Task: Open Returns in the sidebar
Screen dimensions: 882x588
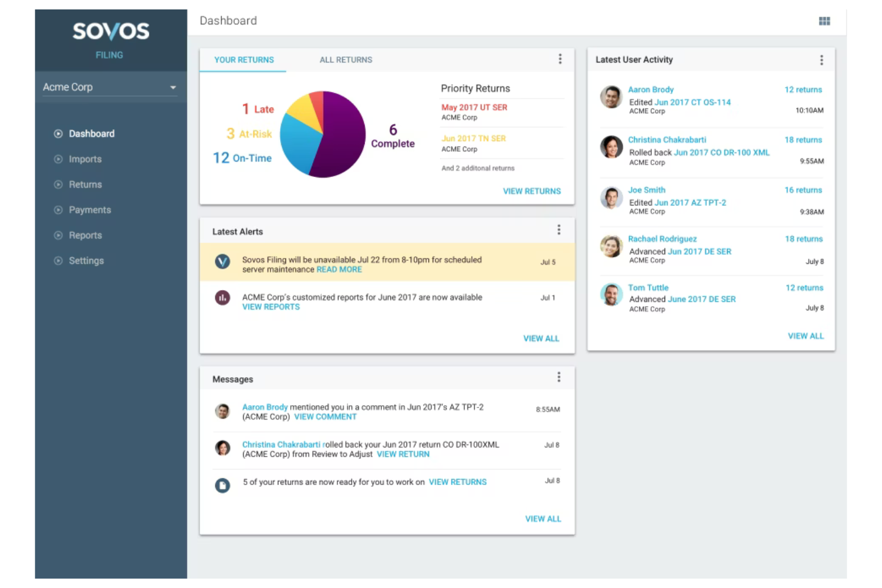Action: point(85,185)
